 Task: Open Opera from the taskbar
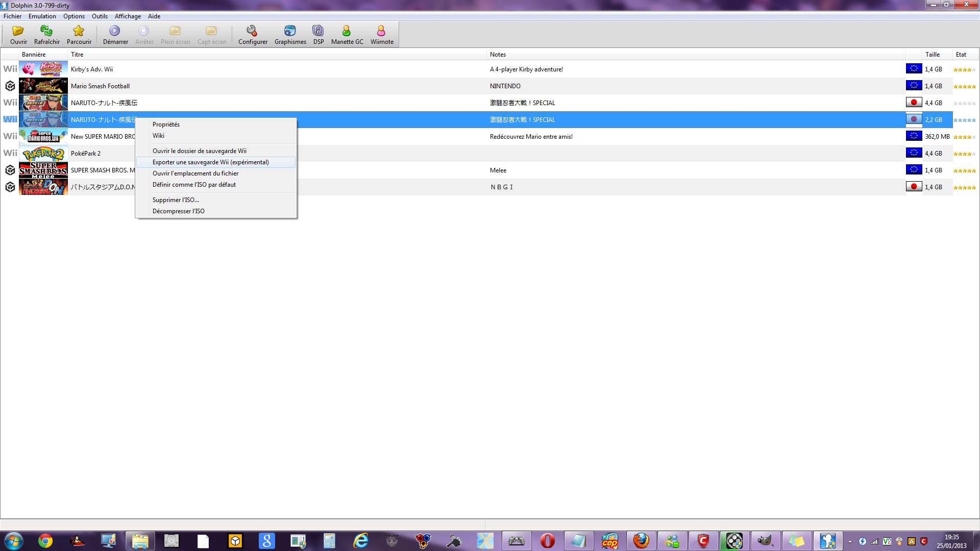[x=547, y=541]
